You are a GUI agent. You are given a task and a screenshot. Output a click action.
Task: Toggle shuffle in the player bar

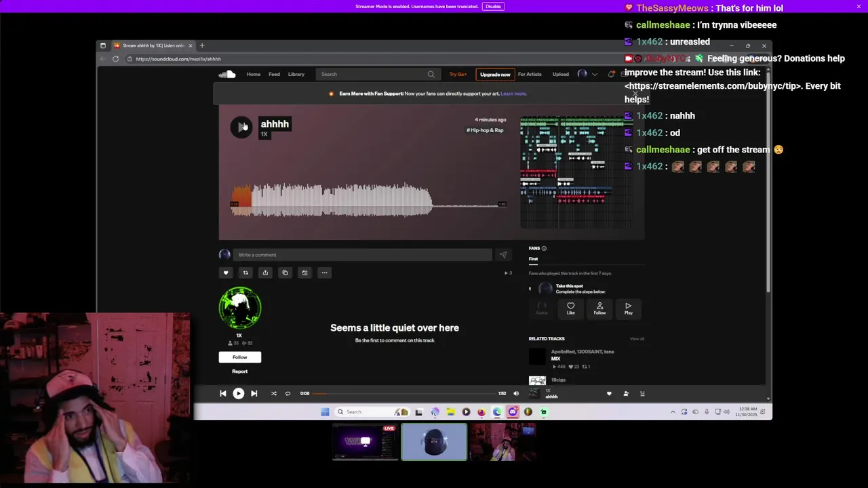click(x=274, y=393)
